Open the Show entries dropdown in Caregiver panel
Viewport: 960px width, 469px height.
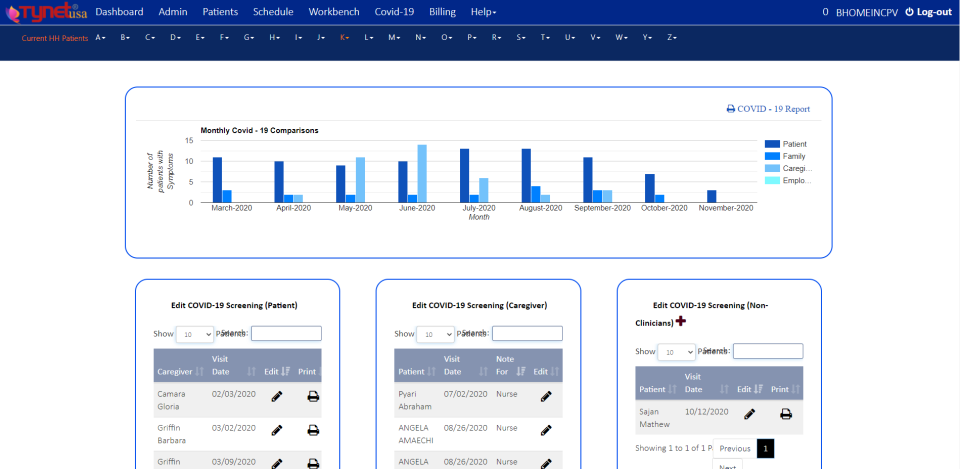pyautogui.click(x=435, y=335)
